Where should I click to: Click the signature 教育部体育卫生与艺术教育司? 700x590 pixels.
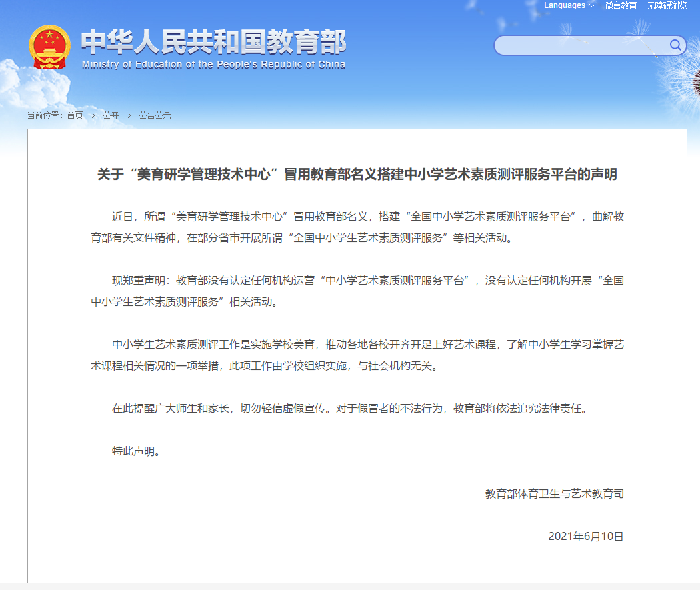(555, 493)
